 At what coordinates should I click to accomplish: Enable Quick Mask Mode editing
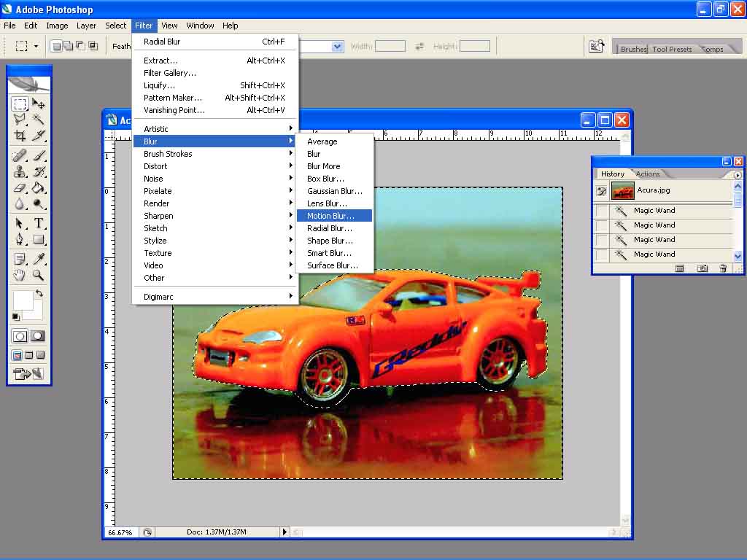(x=38, y=336)
